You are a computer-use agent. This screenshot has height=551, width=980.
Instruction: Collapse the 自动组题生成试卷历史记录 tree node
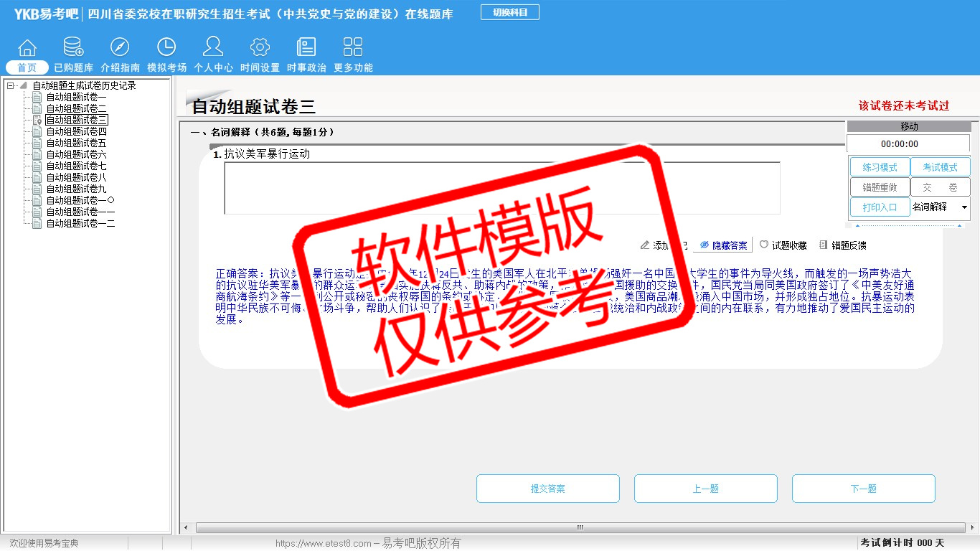pos(11,85)
